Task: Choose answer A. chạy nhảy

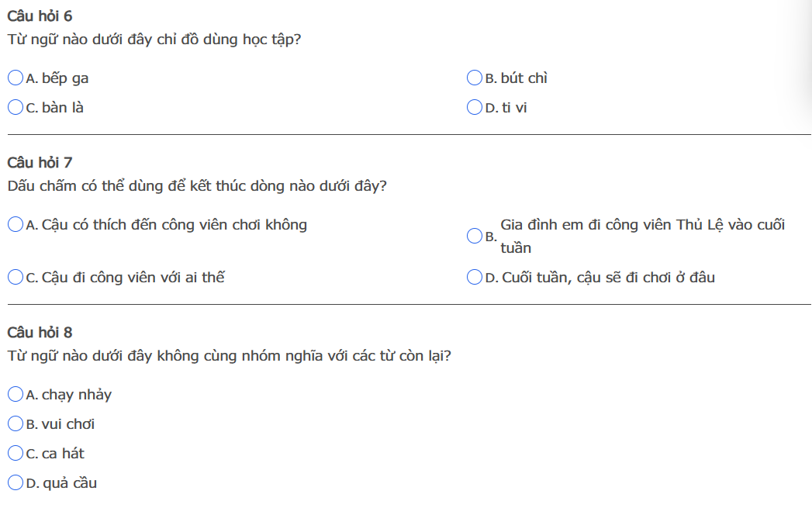Action: [16, 395]
